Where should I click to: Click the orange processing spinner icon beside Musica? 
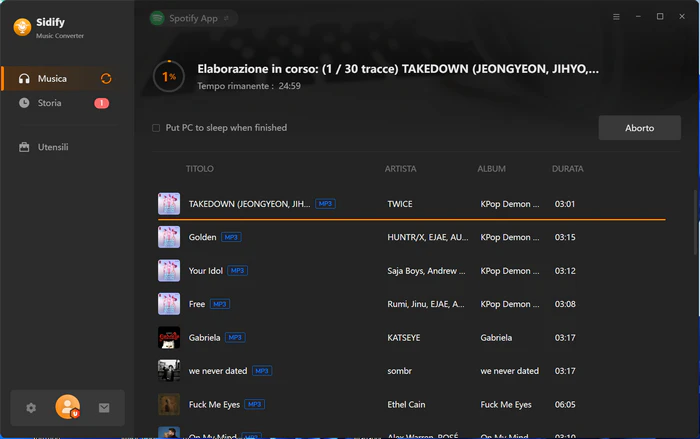106,79
